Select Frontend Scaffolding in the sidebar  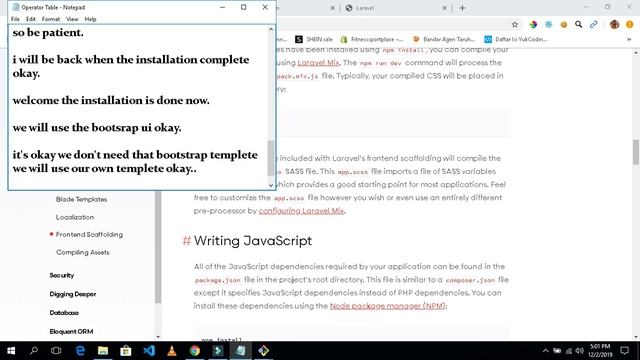coord(89,235)
